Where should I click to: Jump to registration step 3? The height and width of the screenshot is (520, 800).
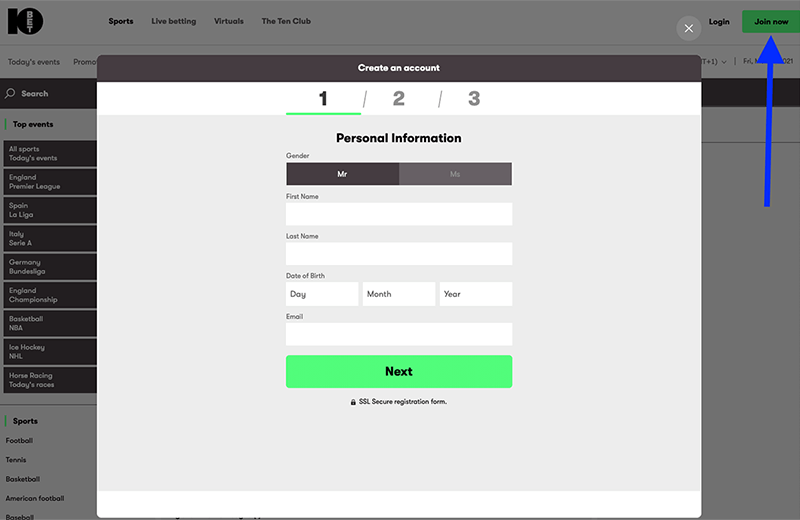pos(474,98)
